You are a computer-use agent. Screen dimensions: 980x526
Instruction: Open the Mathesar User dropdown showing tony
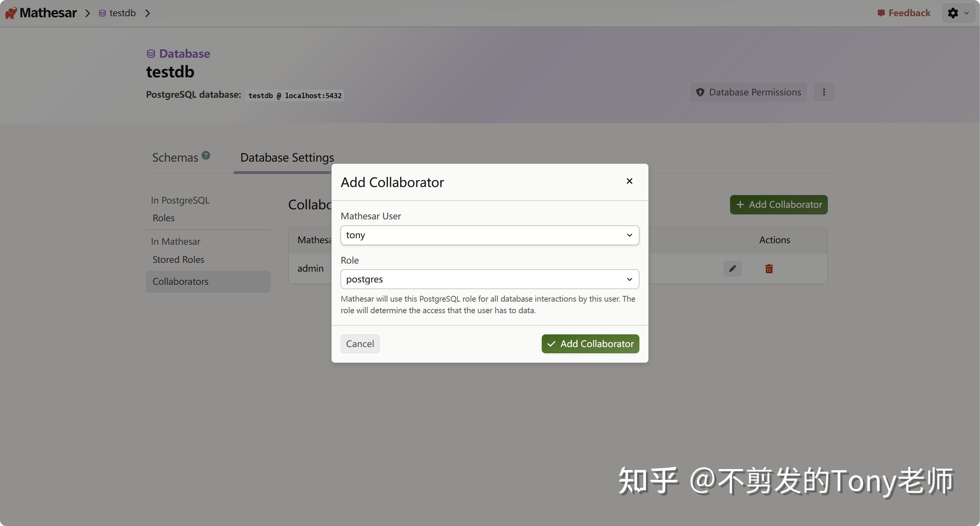[489, 235]
